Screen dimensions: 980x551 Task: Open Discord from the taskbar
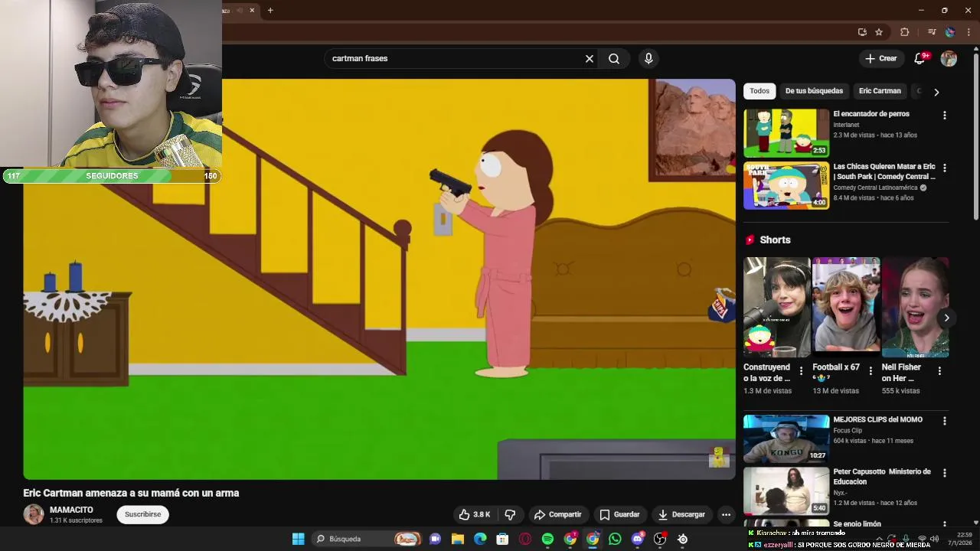point(637,539)
